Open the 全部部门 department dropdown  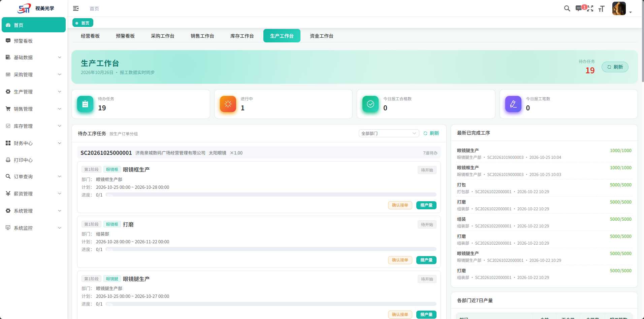pyautogui.click(x=389, y=133)
